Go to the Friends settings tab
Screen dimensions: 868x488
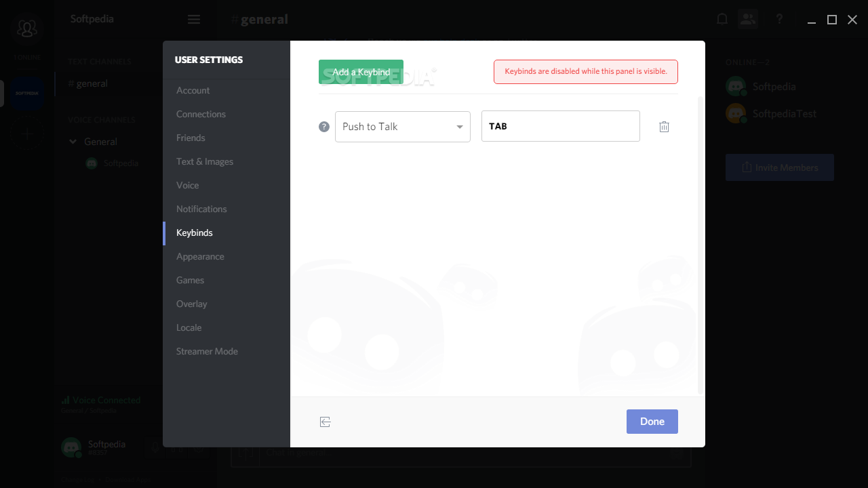pos(226,138)
